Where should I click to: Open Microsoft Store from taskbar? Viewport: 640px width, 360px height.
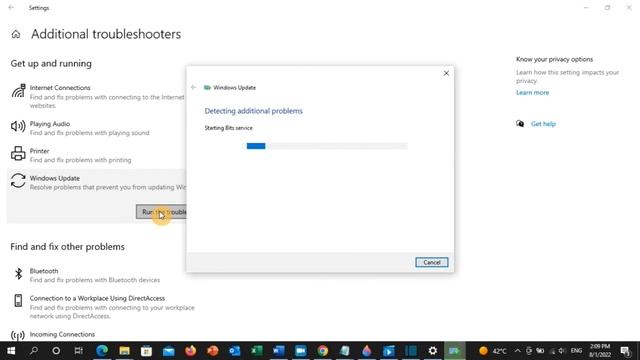(146, 351)
